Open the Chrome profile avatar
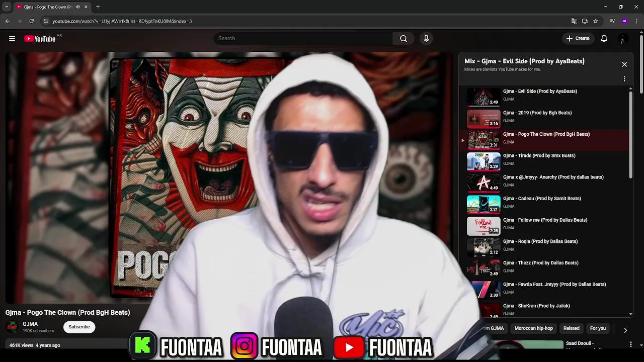 (624, 21)
